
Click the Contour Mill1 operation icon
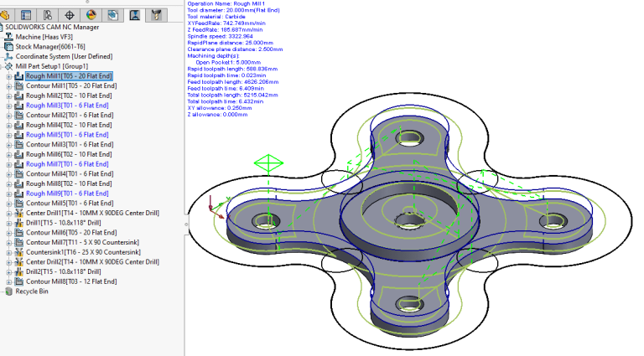click(x=19, y=86)
